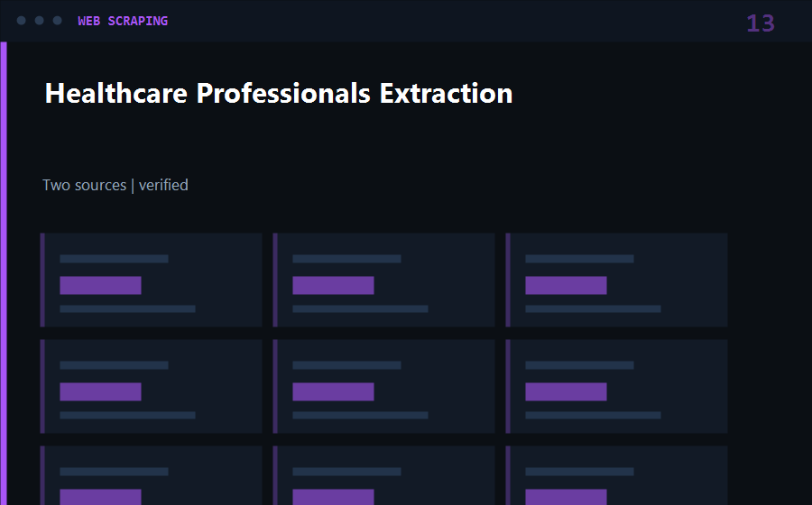Select the Healthcare Professionals Extraction title

tap(279, 94)
